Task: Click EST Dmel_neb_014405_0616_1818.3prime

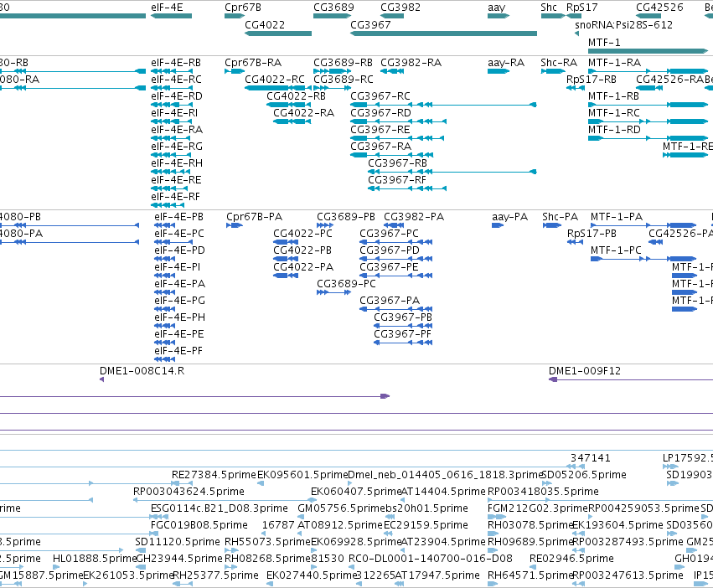Action: [x=445, y=475]
